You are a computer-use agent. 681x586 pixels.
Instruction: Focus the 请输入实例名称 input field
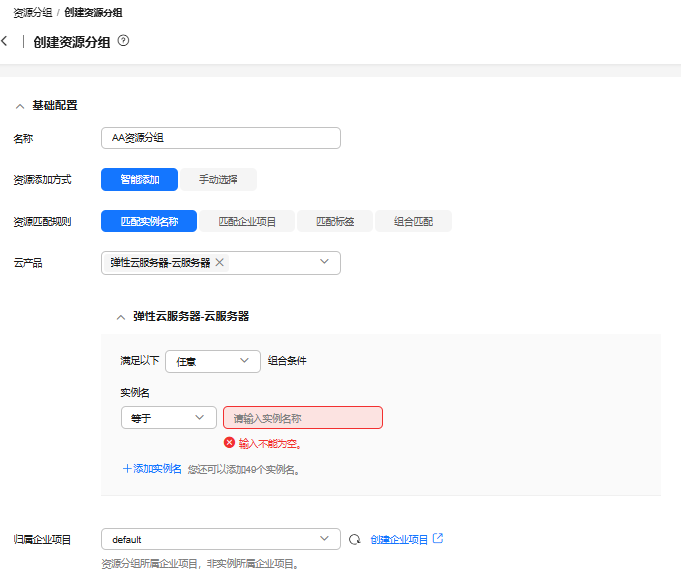tap(303, 418)
